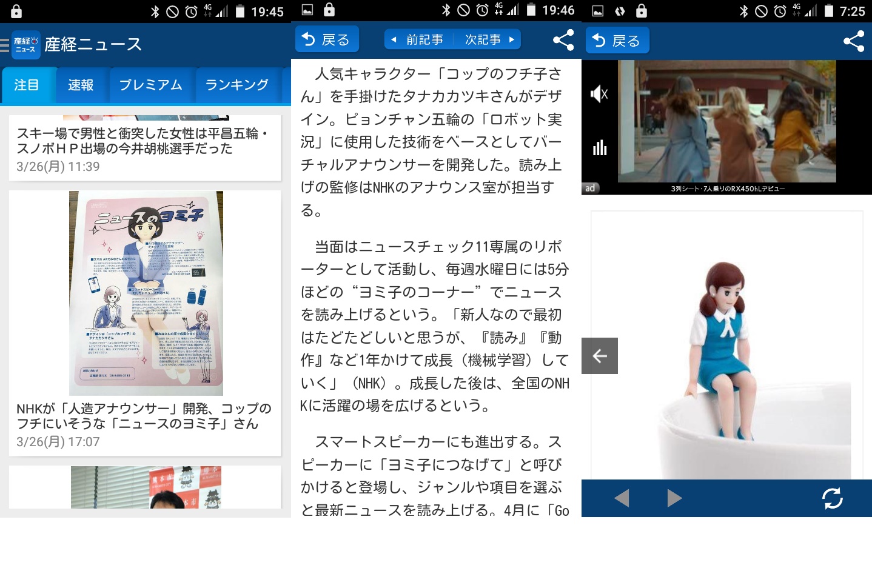This screenshot has height=588, width=872.
Task: Open the ski collision 今井胡桃 headline
Action: click(x=143, y=141)
